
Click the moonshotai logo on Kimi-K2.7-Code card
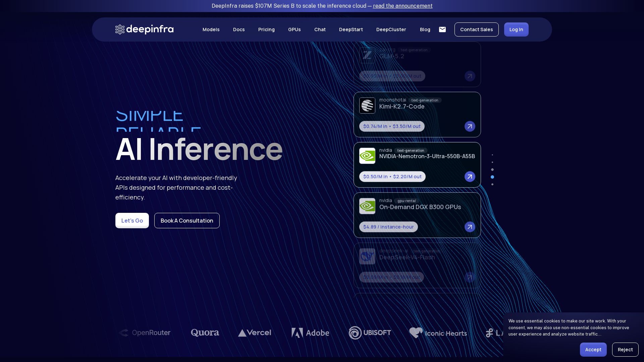[x=367, y=106]
